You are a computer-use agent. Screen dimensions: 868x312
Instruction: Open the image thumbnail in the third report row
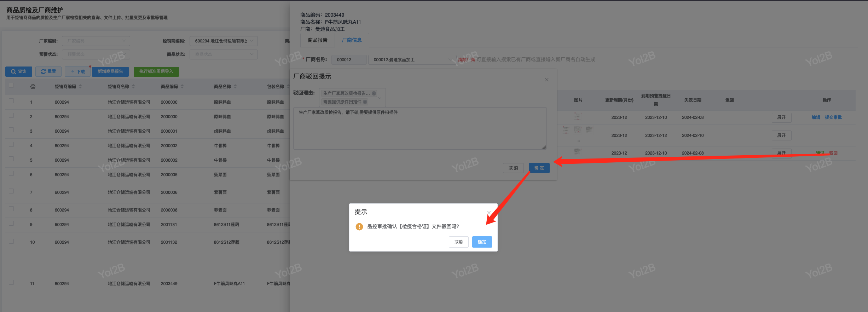(578, 151)
